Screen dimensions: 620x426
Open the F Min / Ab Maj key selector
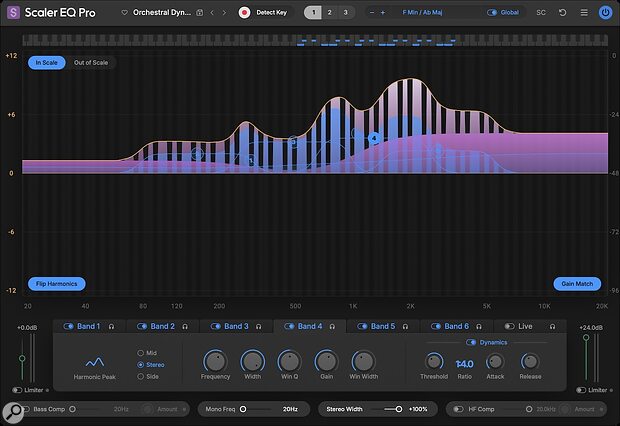[422, 13]
